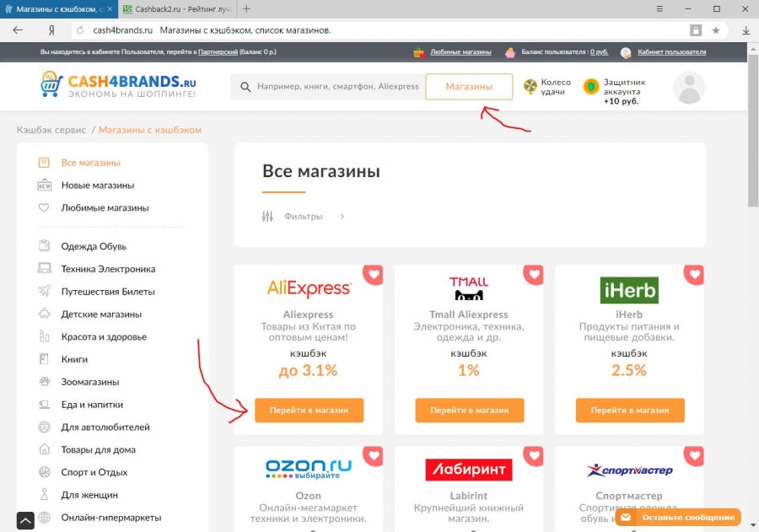Go to iHerb via Перейти в магазин
Image resolution: width=759 pixels, height=532 pixels.
coord(630,410)
